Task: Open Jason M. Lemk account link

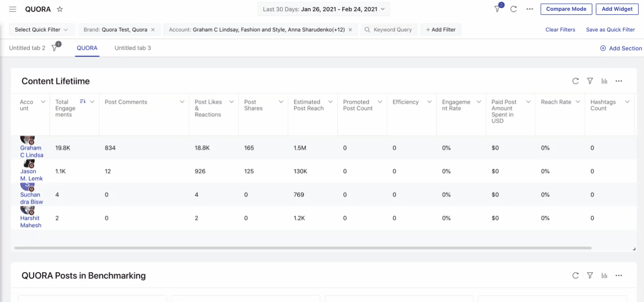Action: tap(31, 175)
